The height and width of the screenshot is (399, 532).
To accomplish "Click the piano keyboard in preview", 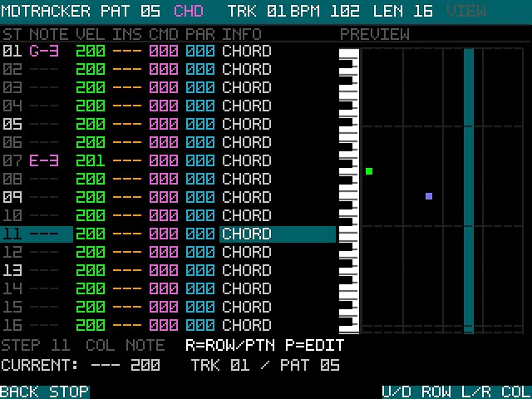I will 349,191.
